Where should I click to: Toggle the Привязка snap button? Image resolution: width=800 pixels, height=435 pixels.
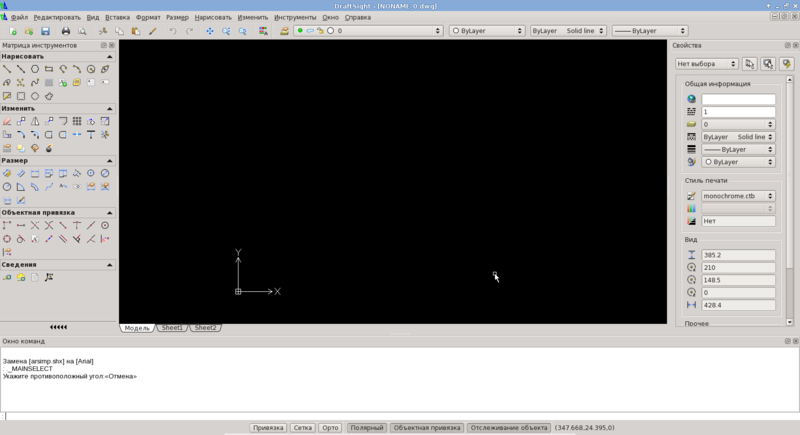coord(268,428)
